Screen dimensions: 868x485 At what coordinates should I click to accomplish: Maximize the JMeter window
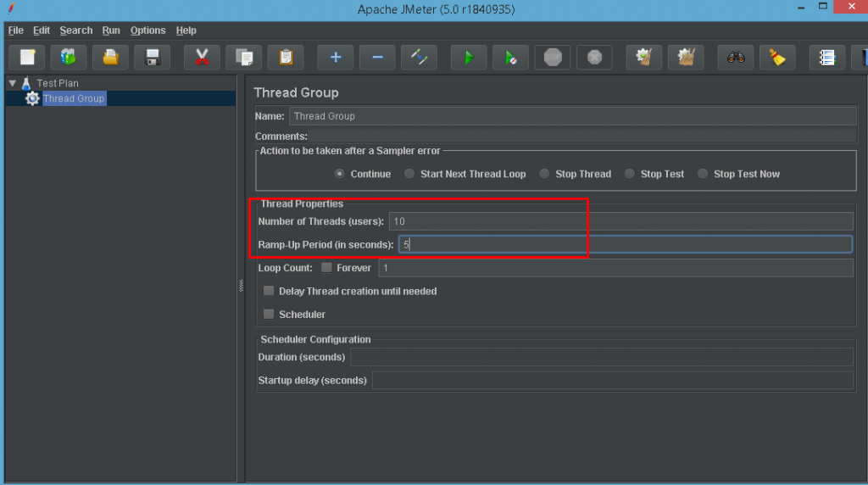pos(823,6)
